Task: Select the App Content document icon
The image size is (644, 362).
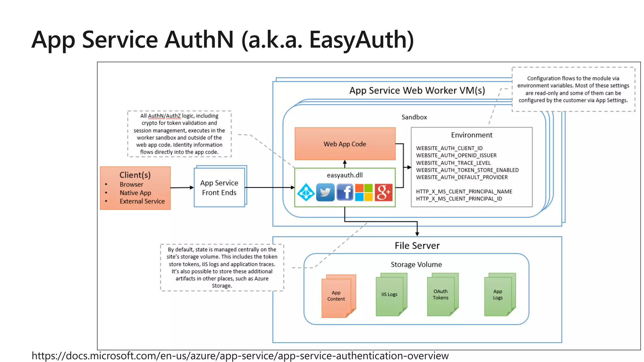Action: pyautogui.click(x=336, y=296)
